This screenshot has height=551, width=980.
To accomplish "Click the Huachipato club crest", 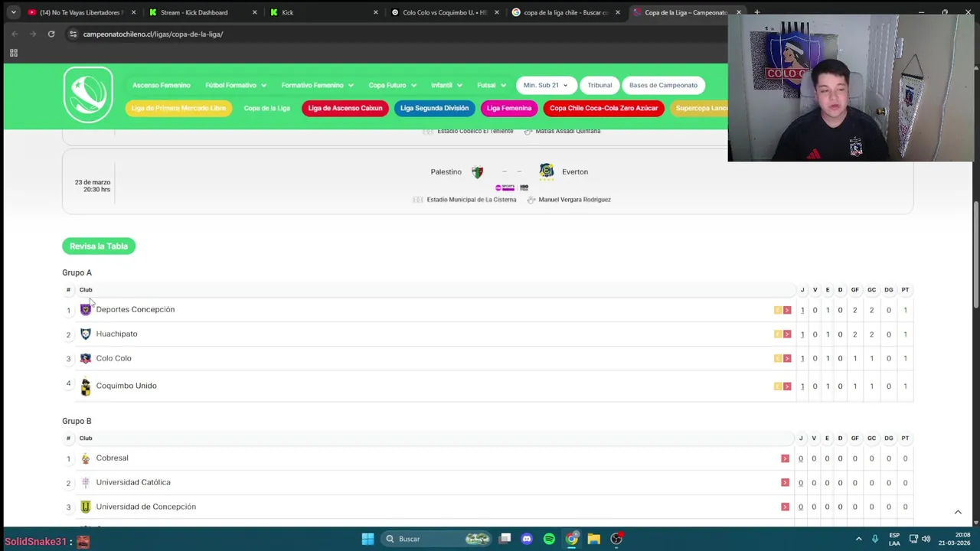I will point(86,334).
